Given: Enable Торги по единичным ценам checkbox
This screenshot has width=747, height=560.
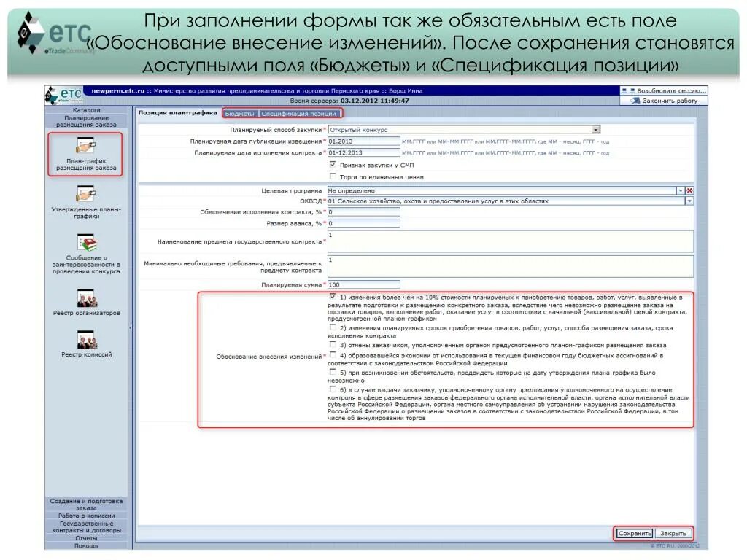Looking at the screenshot, I should [x=333, y=176].
